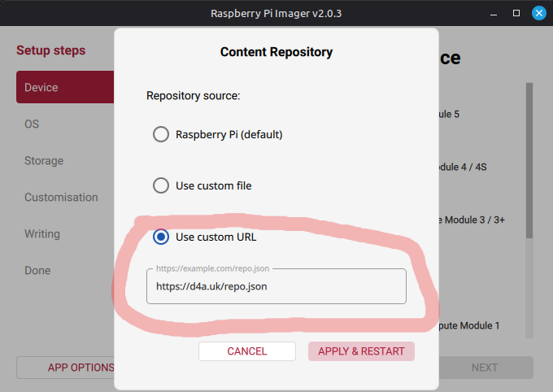Click the custom repository URL text field
This screenshot has width=553, height=392.
click(276, 286)
